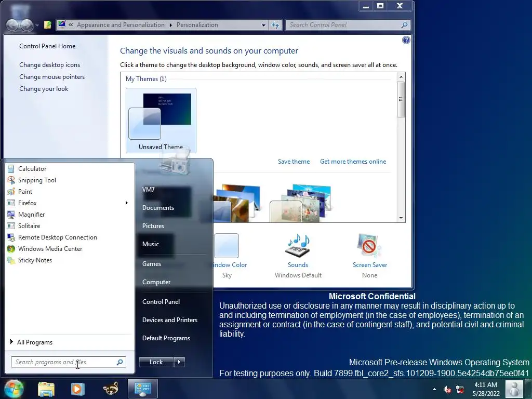Expand the Firefox jump list arrow
The image size is (532, 399).
127,203
